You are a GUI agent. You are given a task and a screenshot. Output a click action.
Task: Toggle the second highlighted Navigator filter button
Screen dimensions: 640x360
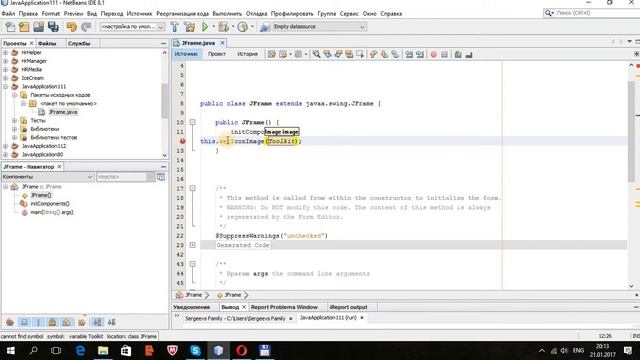24,322
